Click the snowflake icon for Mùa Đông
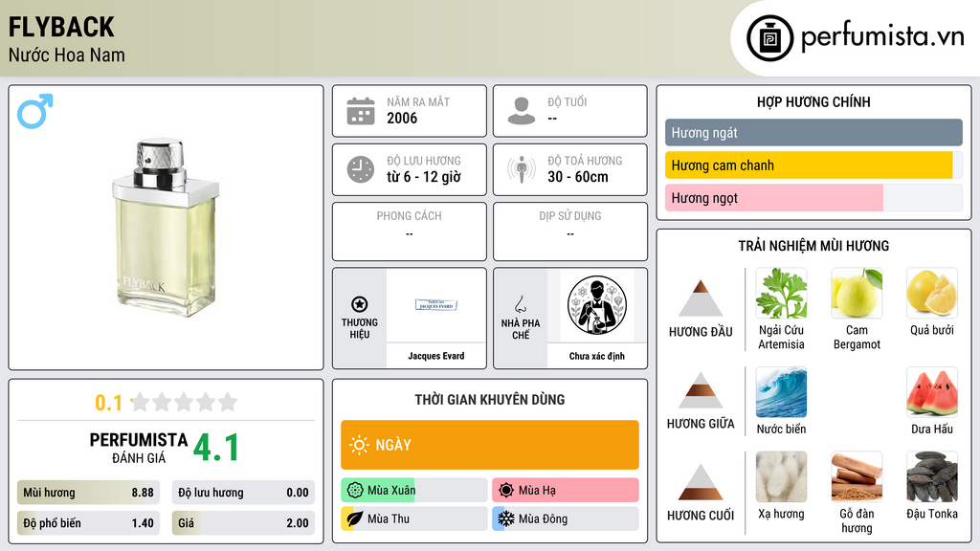This screenshot has width=980, height=551. [506, 518]
